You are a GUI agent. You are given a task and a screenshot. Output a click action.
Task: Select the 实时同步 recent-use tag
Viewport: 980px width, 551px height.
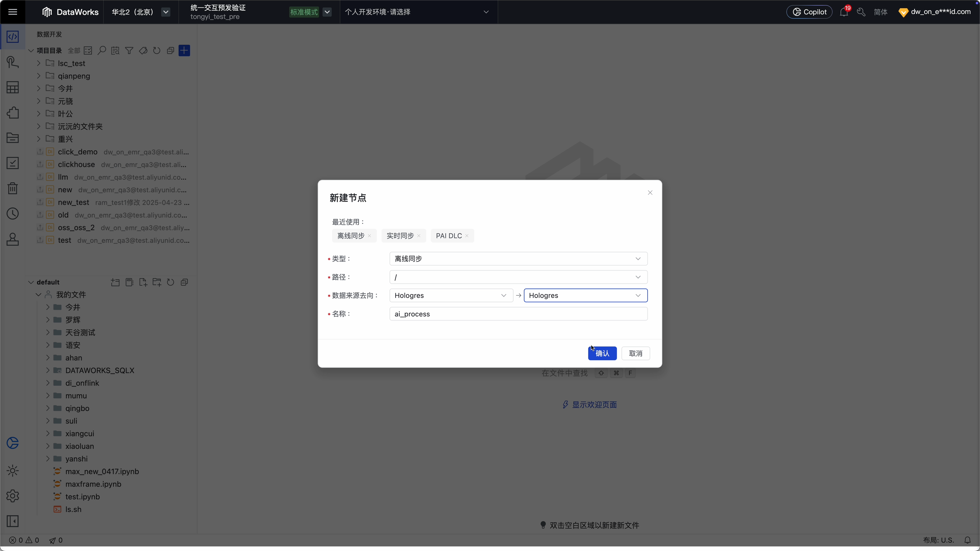(x=400, y=236)
